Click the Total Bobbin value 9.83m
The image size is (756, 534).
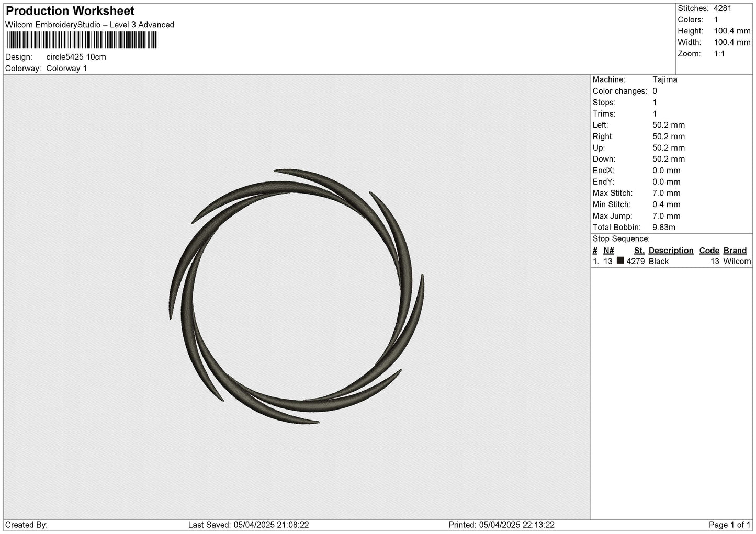point(664,228)
